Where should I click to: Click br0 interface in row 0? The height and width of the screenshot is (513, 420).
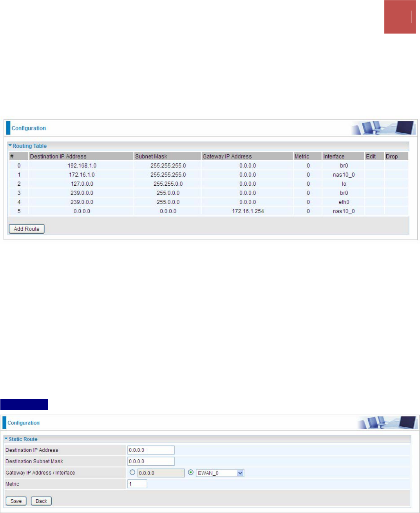pyautogui.click(x=344, y=166)
